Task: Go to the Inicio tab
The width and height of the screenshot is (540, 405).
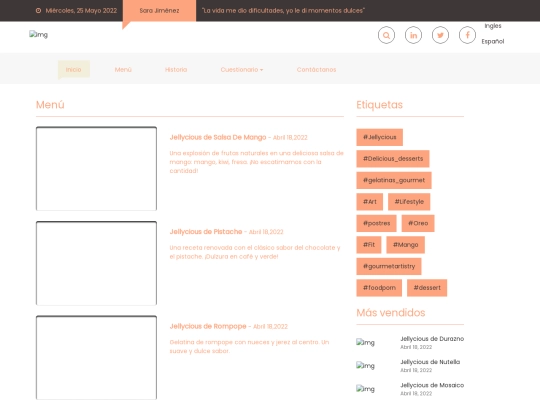Action: tap(74, 70)
